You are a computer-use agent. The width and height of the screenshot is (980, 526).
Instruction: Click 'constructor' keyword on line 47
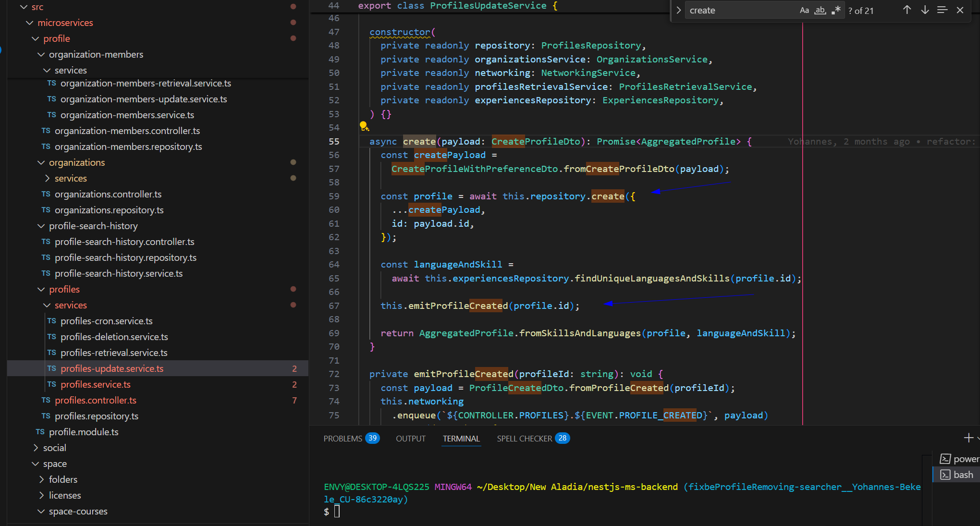400,32
